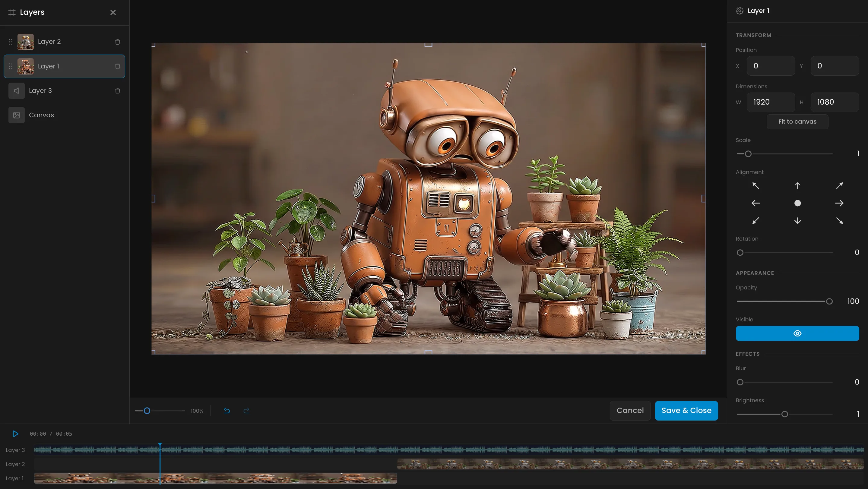
Task: Open the Layer 1 settings gear
Action: click(x=739, y=11)
